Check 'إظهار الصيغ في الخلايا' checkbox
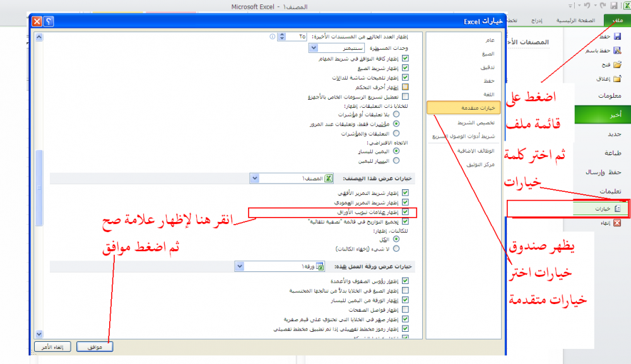Image resolution: width=631 pixels, height=364 pixels. (x=405, y=290)
